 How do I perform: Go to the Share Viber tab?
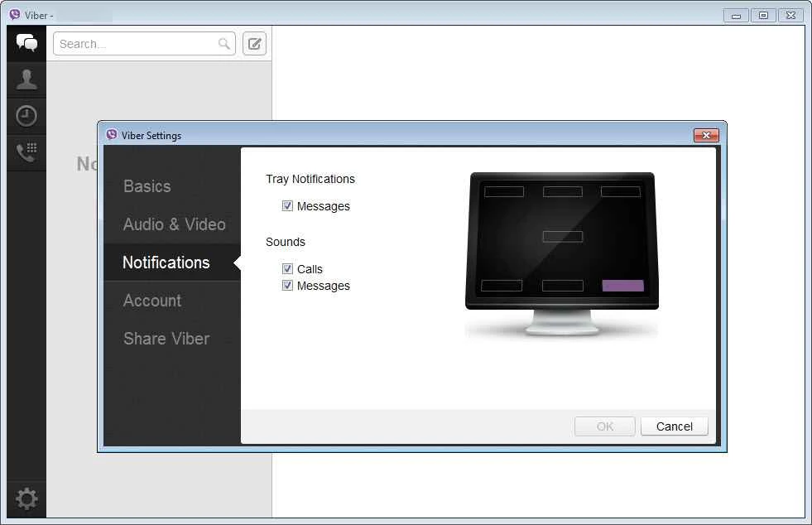pos(166,339)
